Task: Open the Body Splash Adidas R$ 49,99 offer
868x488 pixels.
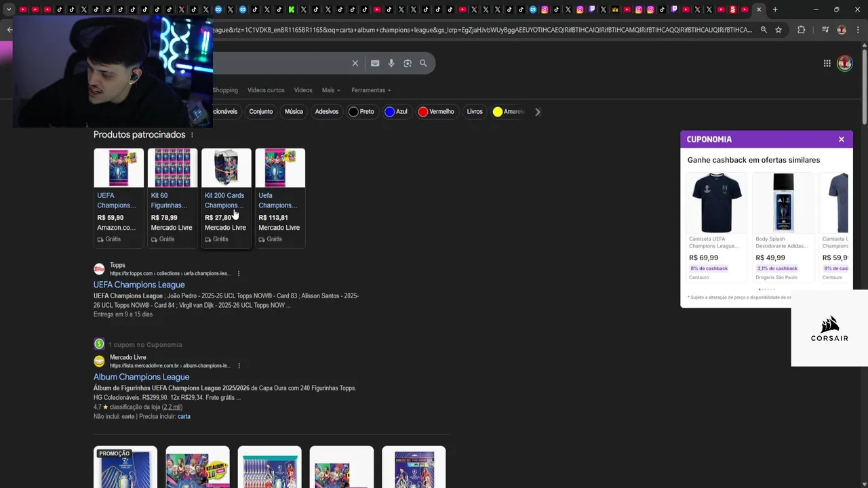Action: point(783,227)
